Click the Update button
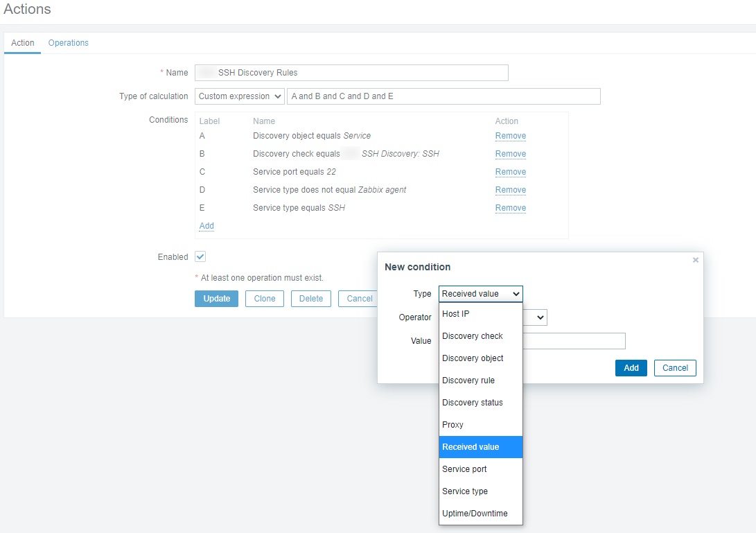 click(216, 299)
